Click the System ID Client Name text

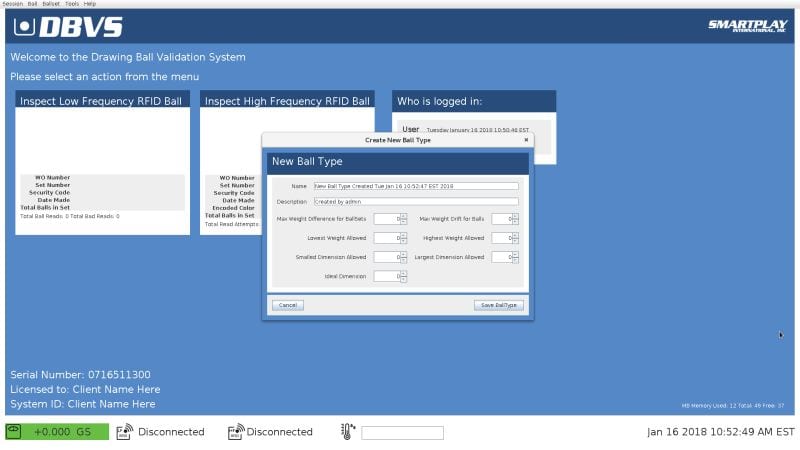pyautogui.click(x=83, y=404)
